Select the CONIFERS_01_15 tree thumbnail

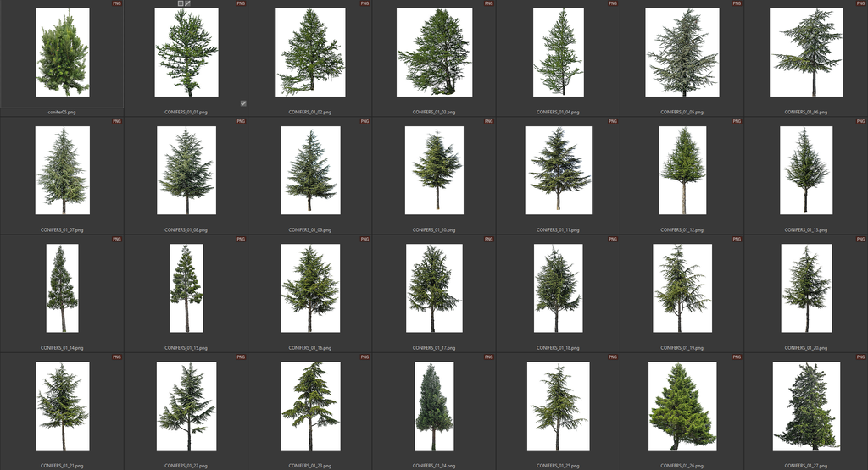coord(186,288)
